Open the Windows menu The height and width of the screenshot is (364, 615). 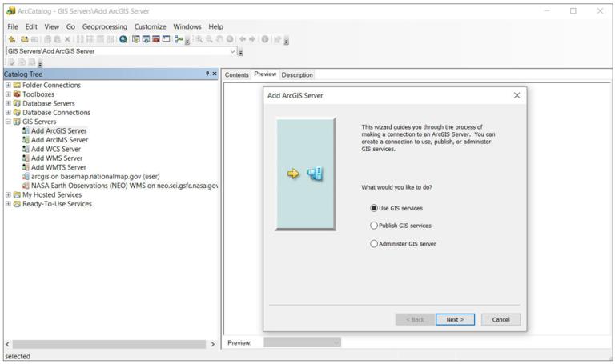(x=187, y=26)
